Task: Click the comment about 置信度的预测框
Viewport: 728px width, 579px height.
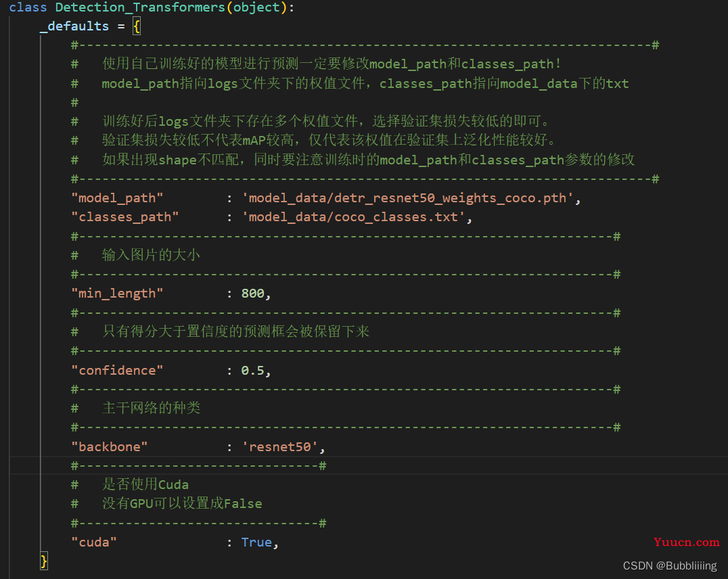Action: (235, 331)
